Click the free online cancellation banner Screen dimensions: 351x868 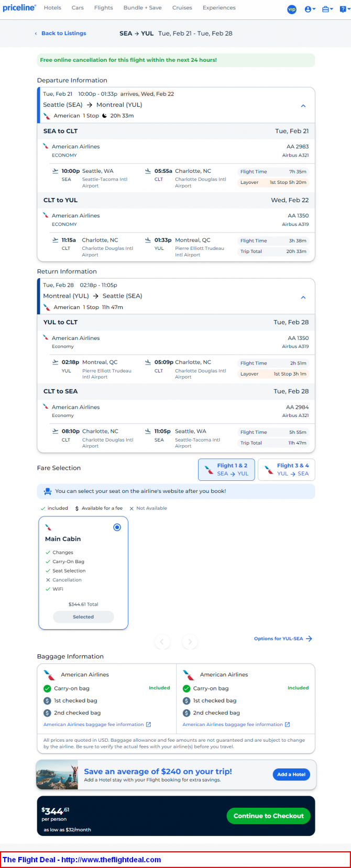point(176,60)
